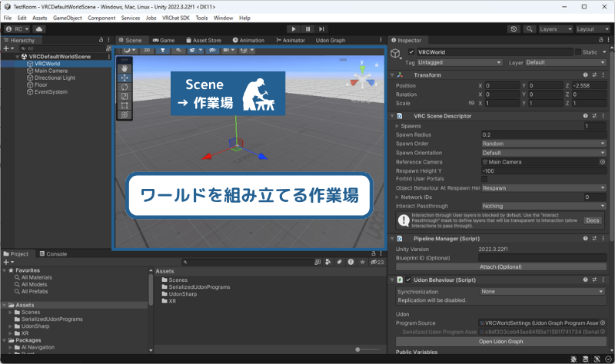Open Object Behaviour At Respawn dropdown

544,188
